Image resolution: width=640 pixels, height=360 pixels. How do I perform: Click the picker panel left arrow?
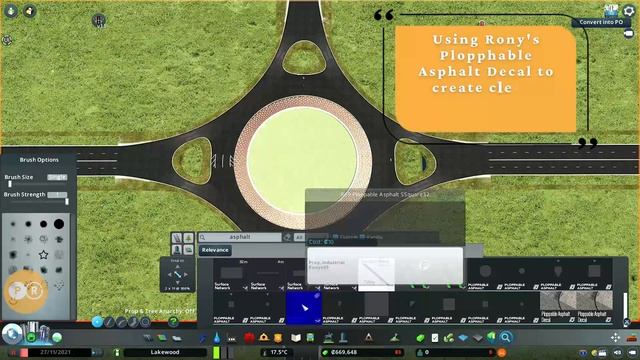(169, 274)
